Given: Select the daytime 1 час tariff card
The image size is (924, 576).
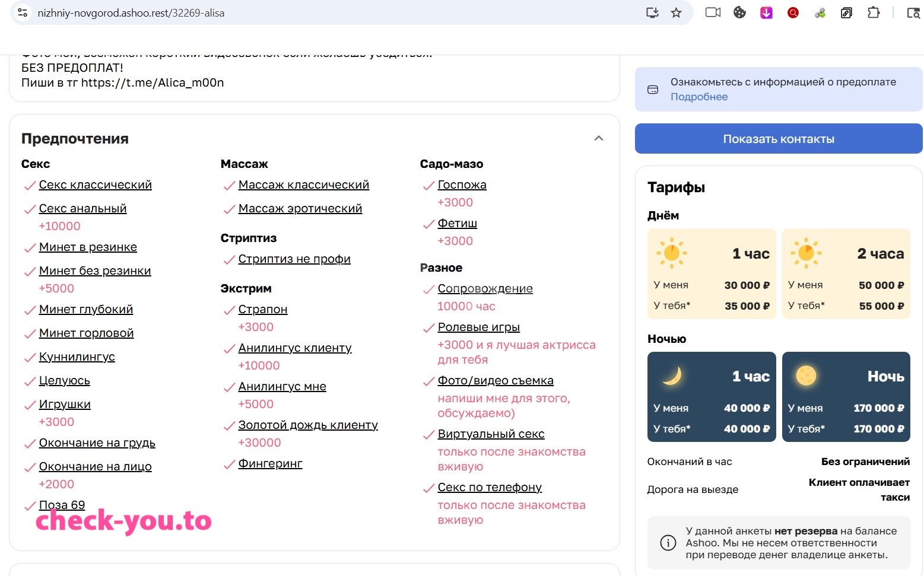Looking at the screenshot, I should 712,274.
